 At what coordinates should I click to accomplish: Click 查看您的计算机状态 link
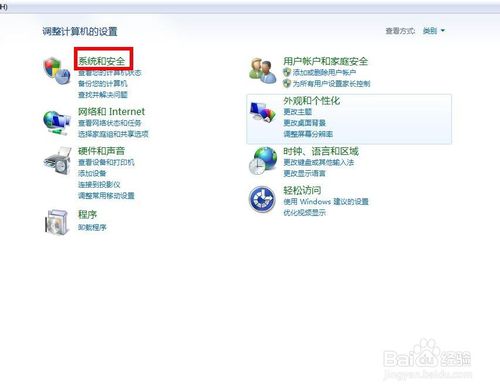coord(110,73)
